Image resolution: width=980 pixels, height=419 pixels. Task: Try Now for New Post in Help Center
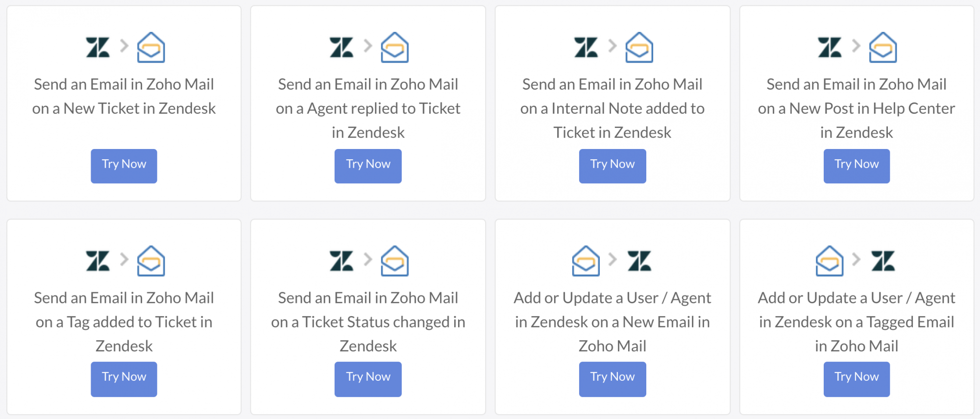[x=857, y=166]
